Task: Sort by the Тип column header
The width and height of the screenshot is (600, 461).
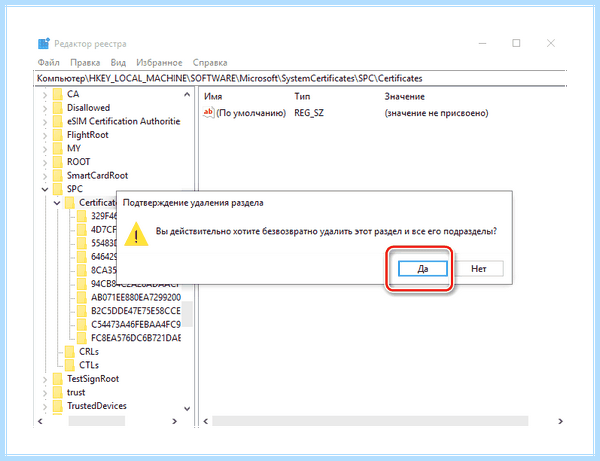Action: [x=302, y=97]
